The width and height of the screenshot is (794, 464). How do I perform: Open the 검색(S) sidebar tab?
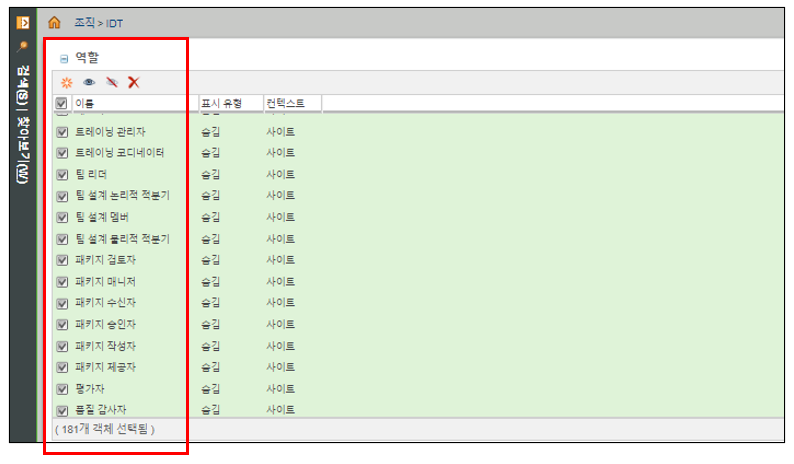pyautogui.click(x=22, y=85)
